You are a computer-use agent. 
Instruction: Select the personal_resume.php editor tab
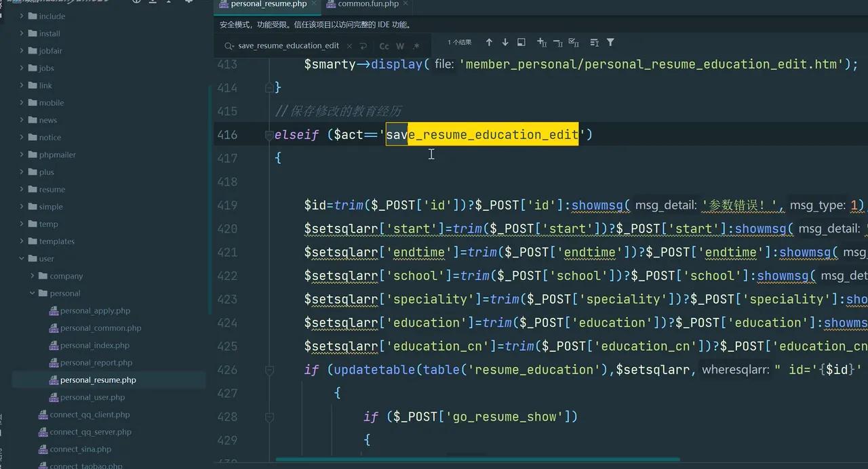268,5
